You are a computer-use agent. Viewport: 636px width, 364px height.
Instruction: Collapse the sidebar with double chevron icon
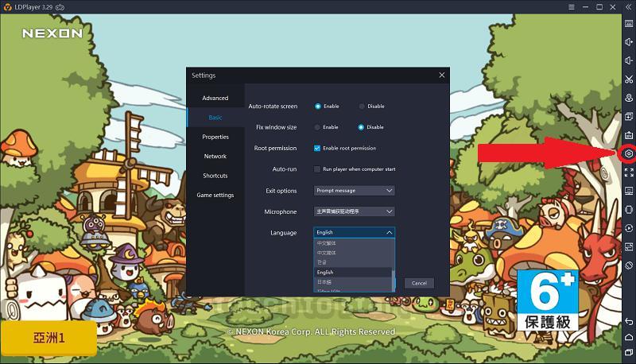coord(629,7)
